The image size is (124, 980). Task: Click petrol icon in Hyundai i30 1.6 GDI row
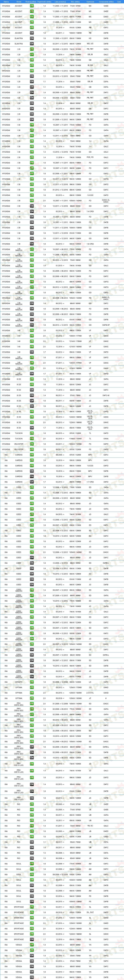[x=32, y=195]
